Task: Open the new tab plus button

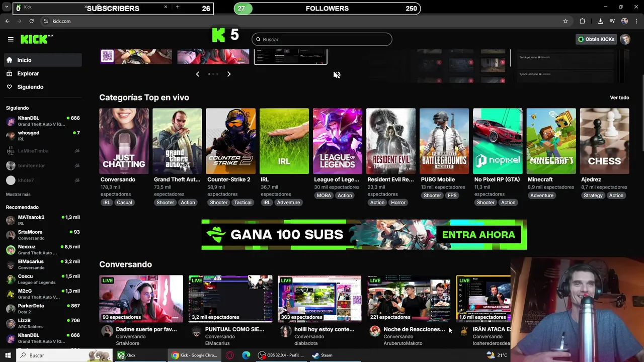Action: pyautogui.click(x=178, y=7)
